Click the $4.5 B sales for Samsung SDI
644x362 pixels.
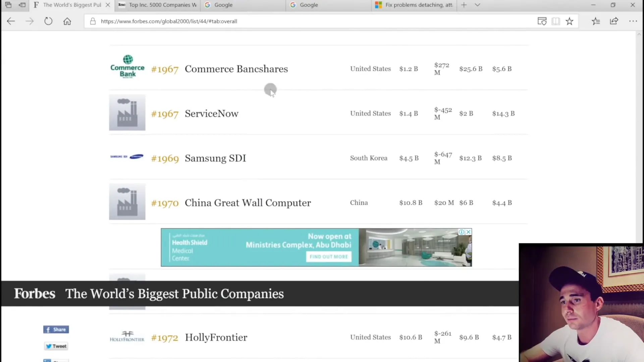tap(409, 158)
